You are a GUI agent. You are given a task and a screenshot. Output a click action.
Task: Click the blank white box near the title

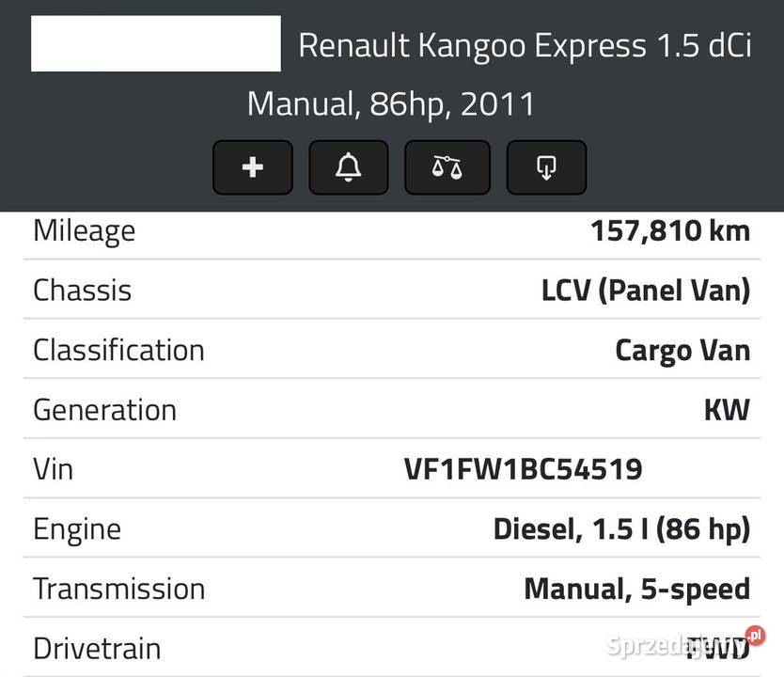pyautogui.click(x=155, y=43)
